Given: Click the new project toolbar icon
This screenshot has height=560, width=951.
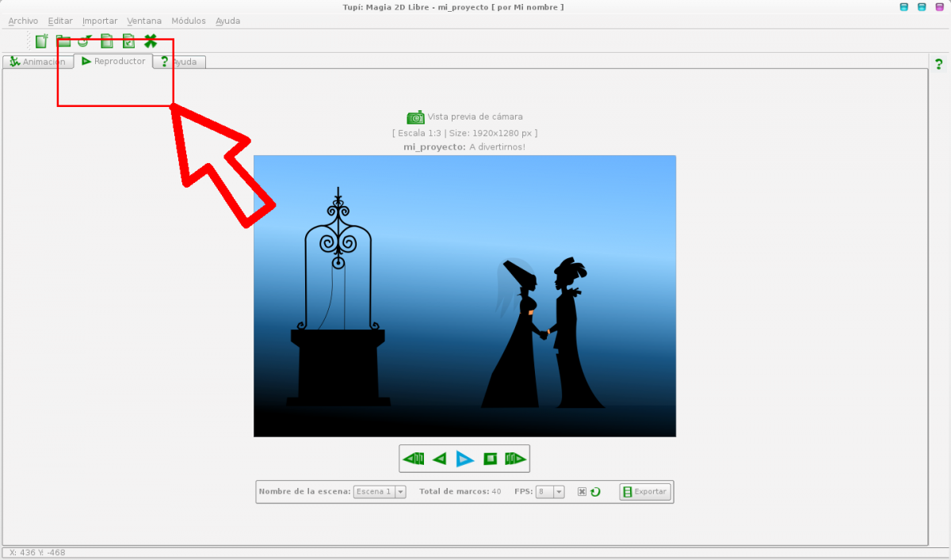Looking at the screenshot, I should coord(42,41).
